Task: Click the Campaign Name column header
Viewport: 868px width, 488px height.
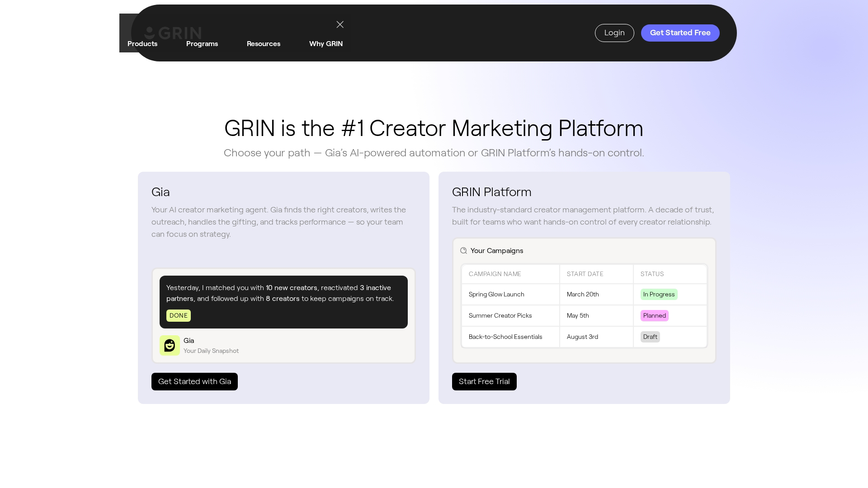Action: click(x=495, y=274)
